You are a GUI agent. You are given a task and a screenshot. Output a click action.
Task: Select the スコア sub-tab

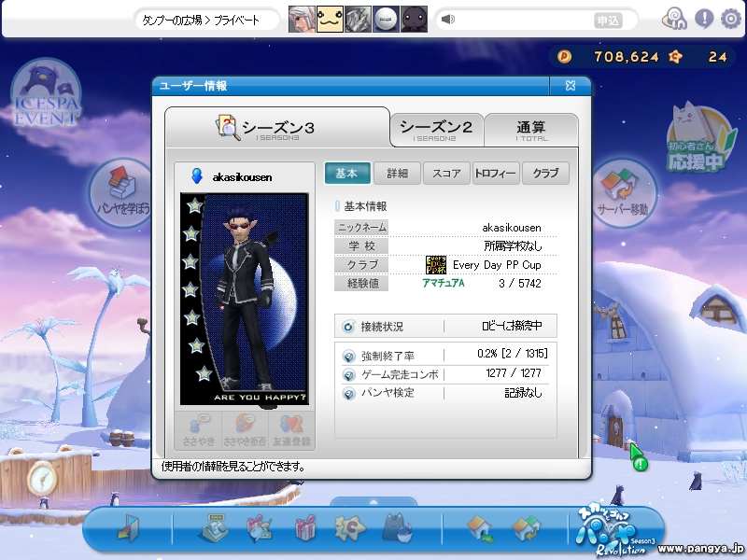pyautogui.click(x=446, y=174)
